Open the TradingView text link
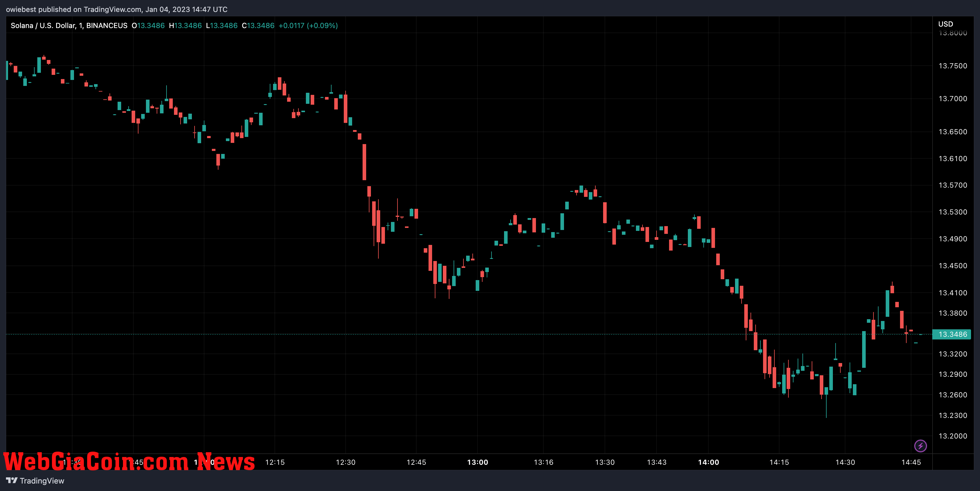This screenshot has width=980, height=491. click(x=42, y=481)
